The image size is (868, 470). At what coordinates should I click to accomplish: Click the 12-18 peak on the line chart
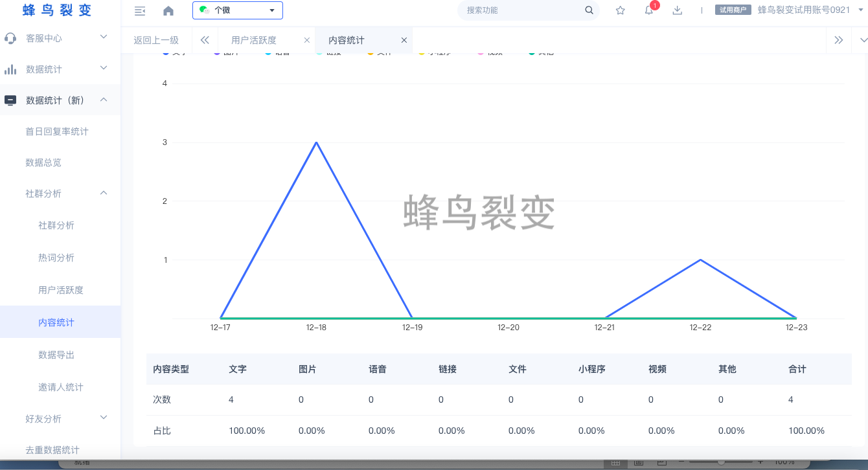[316, 142]
